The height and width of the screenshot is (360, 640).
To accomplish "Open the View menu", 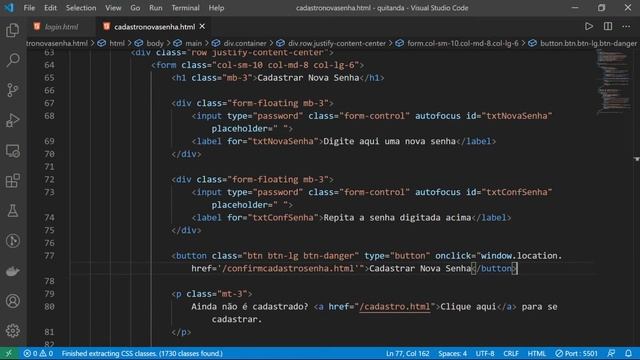I will point(113,8).
